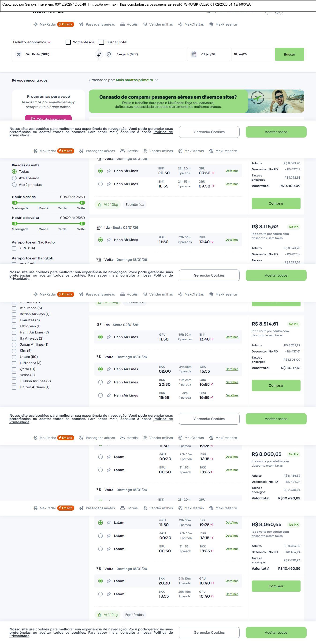Expand the Mais baratos primeiro sort dropdown

point(136,80)
